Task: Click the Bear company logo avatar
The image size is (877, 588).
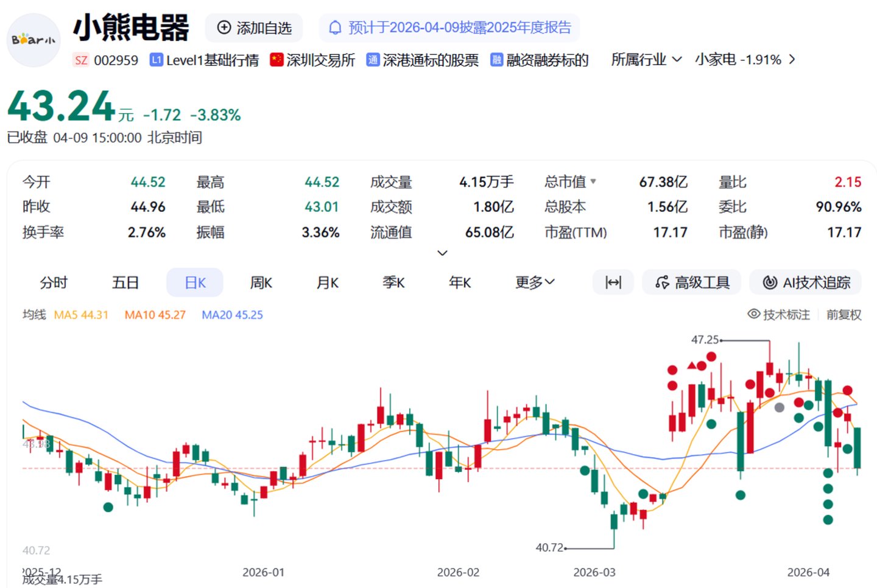Action: 33,40
